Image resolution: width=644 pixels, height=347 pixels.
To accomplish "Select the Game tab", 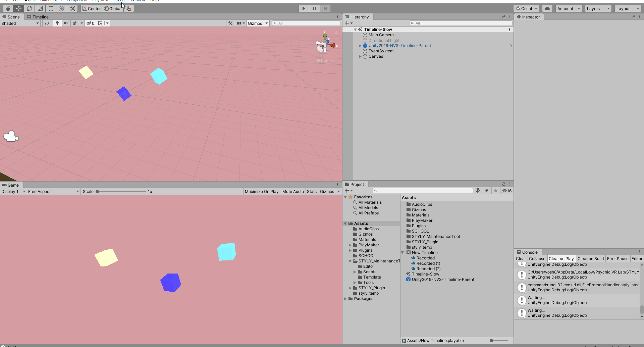I will [11, 185].
